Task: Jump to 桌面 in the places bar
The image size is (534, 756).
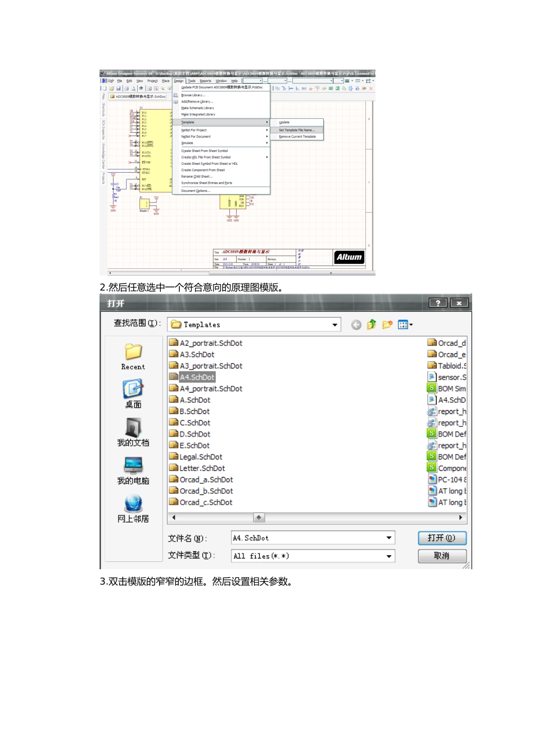Action: (133, 394)
